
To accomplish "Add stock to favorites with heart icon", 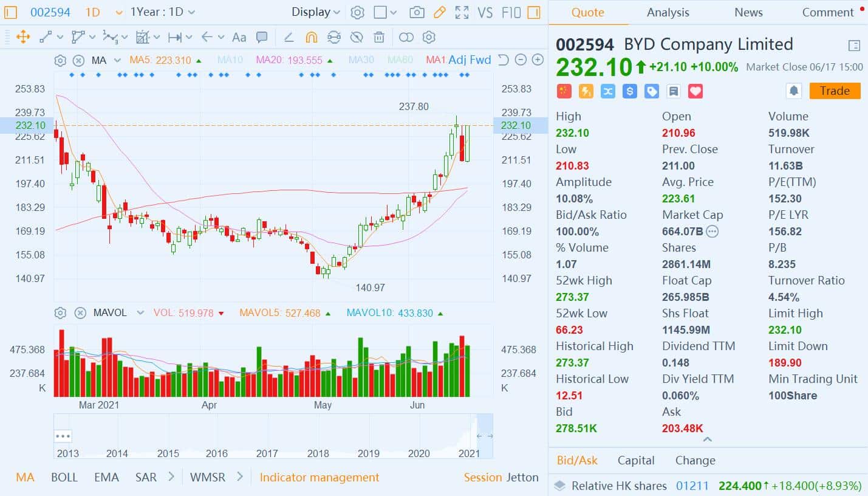I will pyautogui.click(x=695, y=91).
